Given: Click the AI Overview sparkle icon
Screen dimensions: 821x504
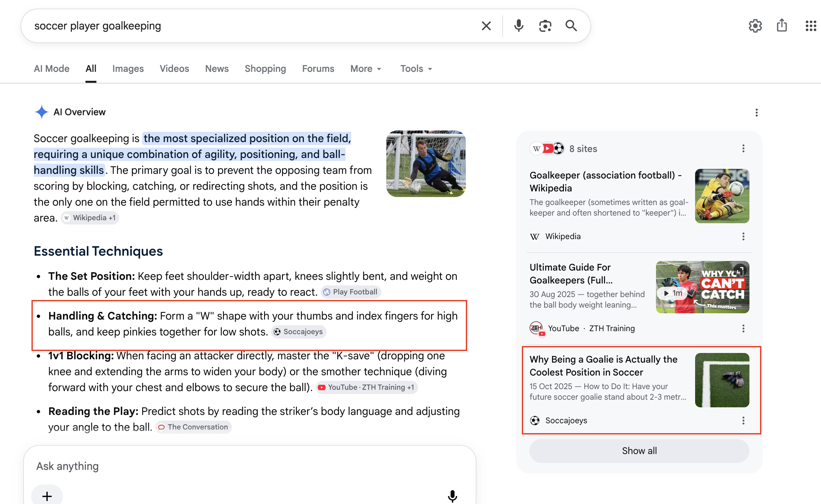Looking at the screenshot, I should (x=42, y=112).
